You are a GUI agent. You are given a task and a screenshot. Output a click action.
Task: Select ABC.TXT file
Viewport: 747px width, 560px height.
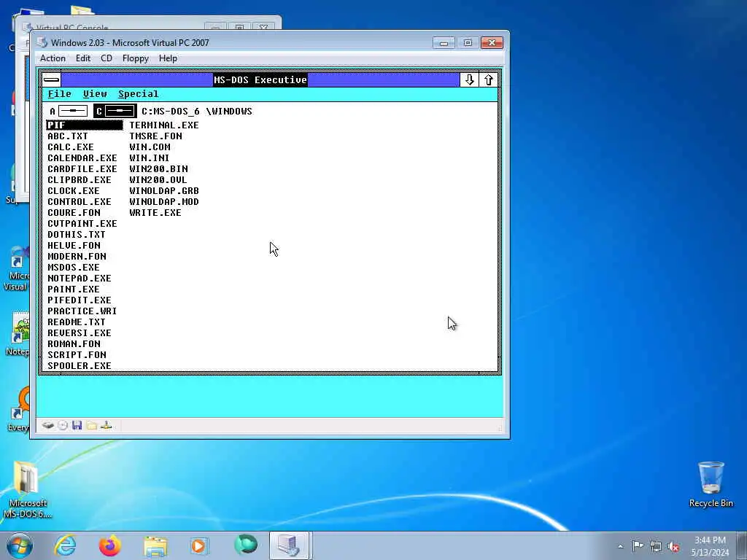[68, 136]
